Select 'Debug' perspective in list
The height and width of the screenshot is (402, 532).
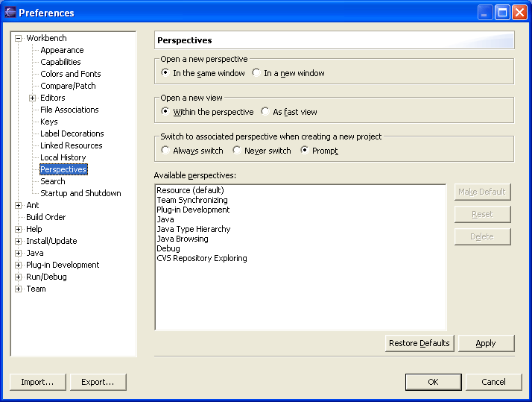[168, 248]
